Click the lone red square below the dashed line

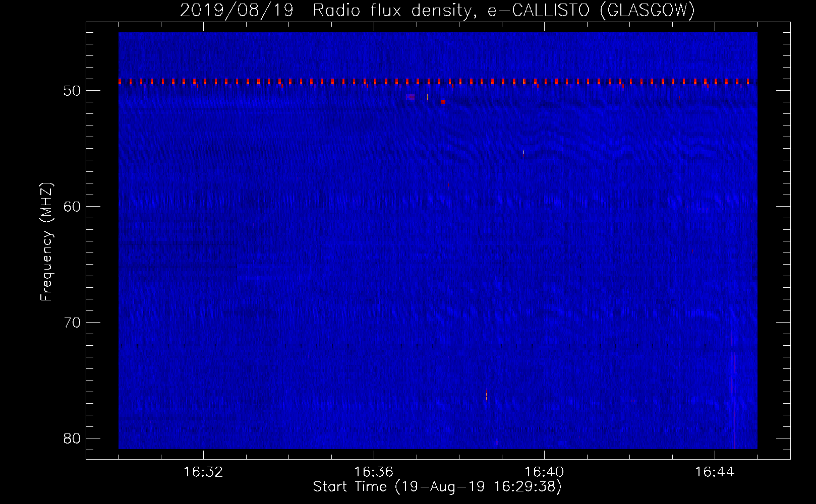click(443, 101)
